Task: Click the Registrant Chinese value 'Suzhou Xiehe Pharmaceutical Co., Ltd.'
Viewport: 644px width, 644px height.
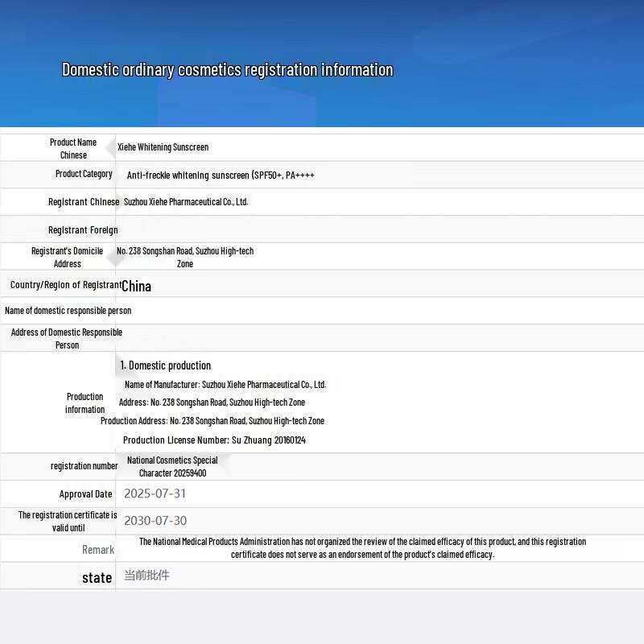Action: point(186,202)
